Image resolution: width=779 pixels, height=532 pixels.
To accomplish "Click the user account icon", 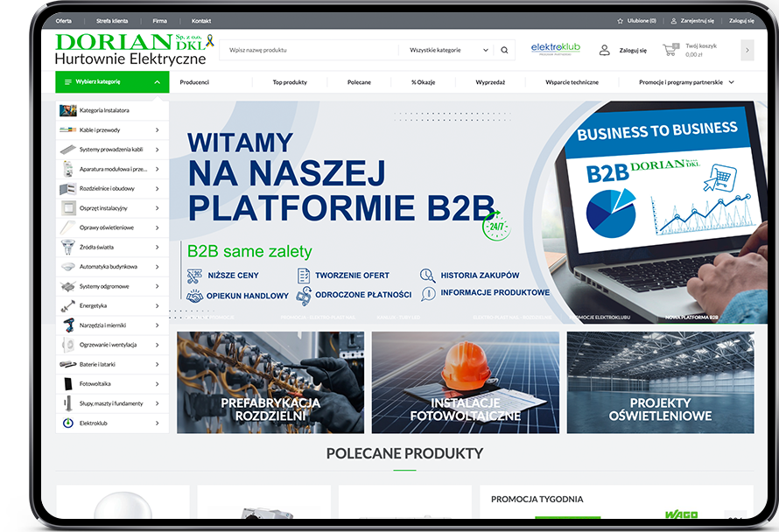I will 604,51.
